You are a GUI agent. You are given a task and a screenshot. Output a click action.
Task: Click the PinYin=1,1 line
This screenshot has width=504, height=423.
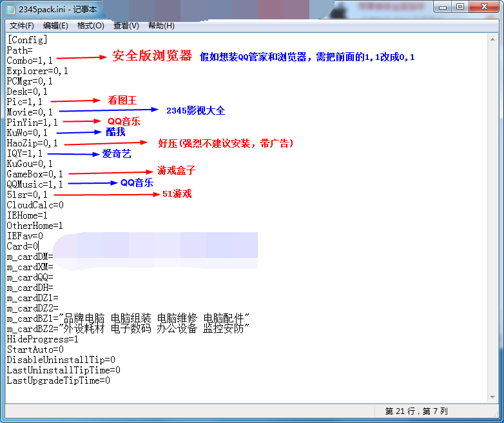point(32,123)
